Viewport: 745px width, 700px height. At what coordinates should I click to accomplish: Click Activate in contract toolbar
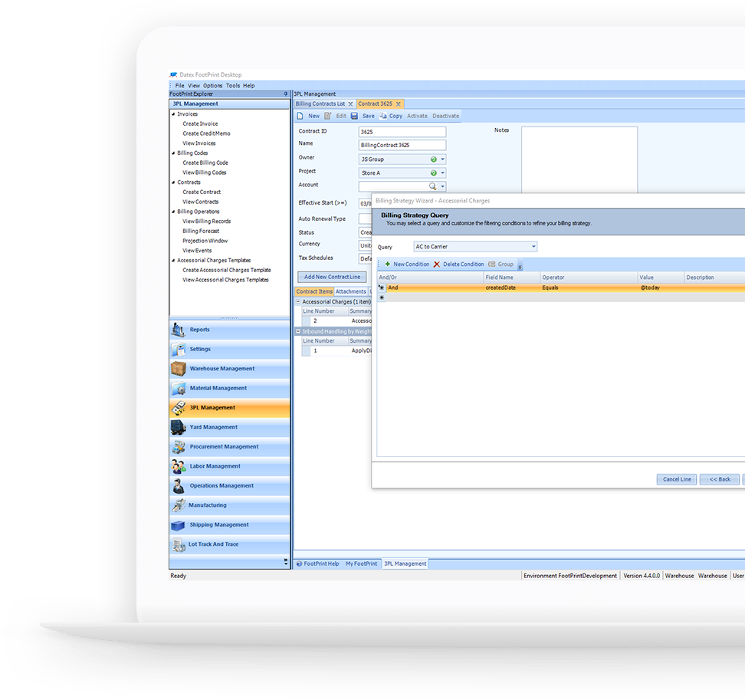(417, 116)
